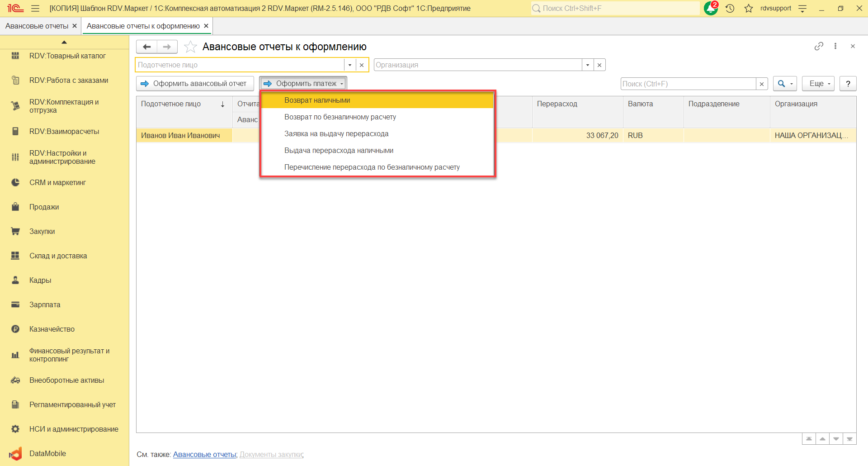Open the DataMobile section icon
This screenshot has width=868, height=466.
tap(15, 453)
